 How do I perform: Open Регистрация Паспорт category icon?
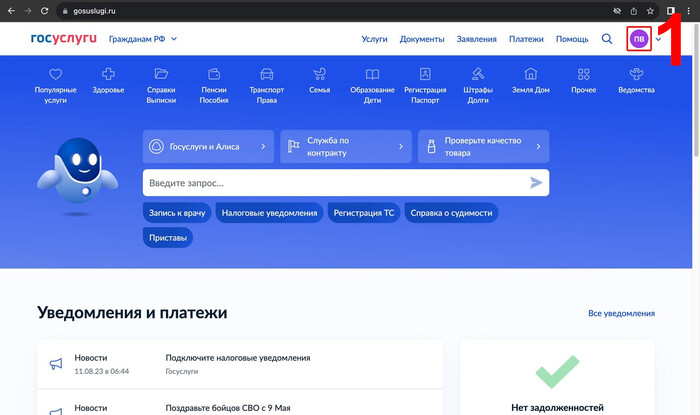click(x=425, y=75)
